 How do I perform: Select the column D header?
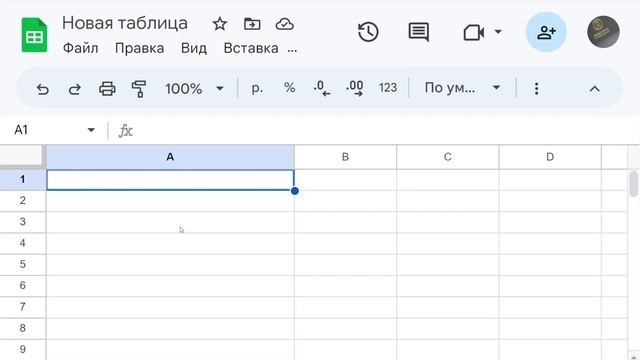[x=550, y=157]
